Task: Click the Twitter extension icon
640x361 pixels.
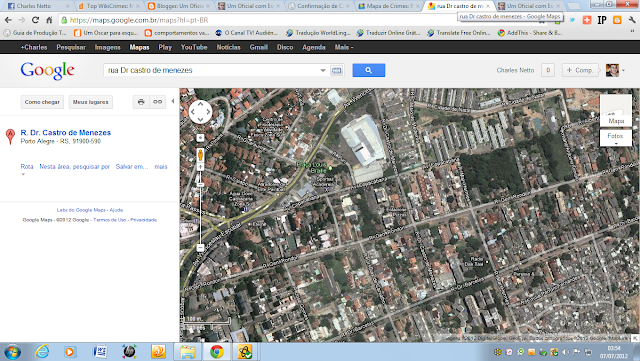Action: tap(572, 20)
